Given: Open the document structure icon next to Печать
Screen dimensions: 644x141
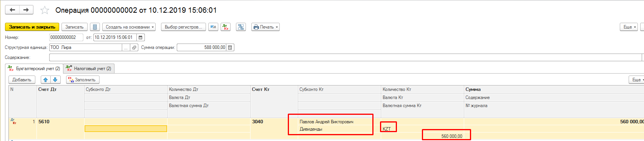Looking at the screenshot, I should click(241, 27).
